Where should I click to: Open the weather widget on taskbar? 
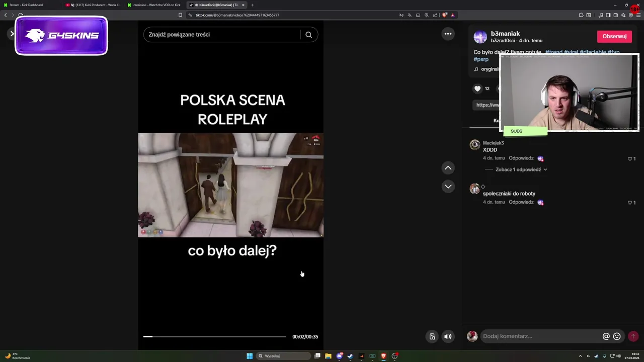pos(18,356)
